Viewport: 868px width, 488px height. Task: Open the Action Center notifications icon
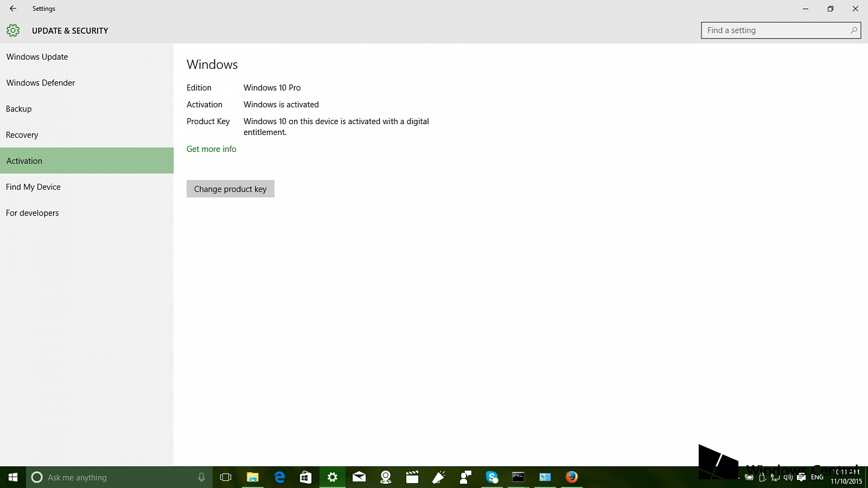(x=801, y=477)
